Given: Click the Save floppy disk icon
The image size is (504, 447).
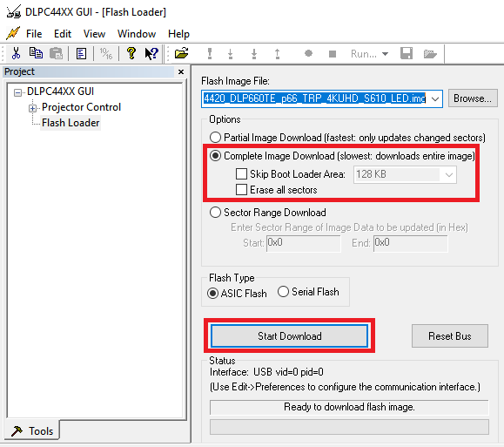Looking at the screenshot, I should click(x=407, y=53).
